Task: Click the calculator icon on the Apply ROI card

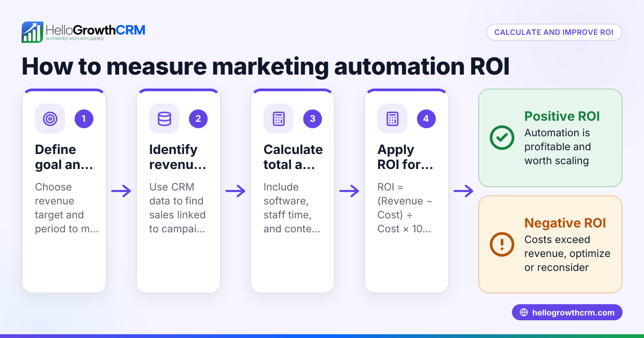Action: pos(392,119)
